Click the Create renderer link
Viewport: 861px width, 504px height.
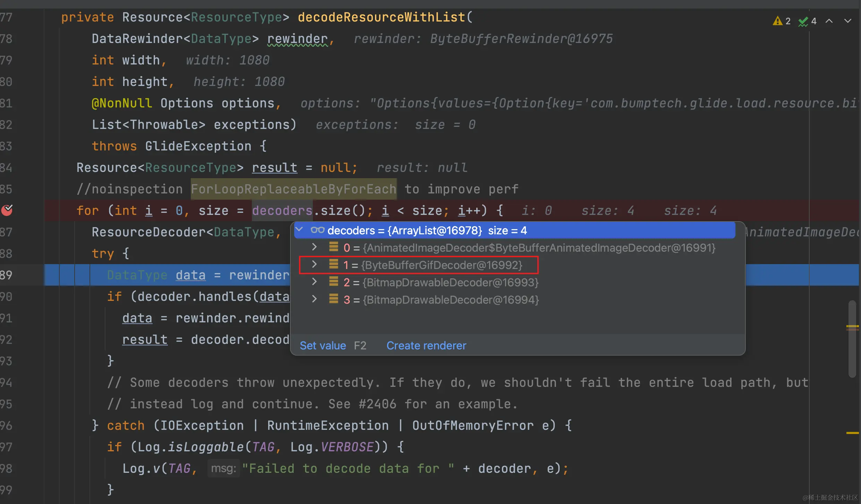click(x=426, y=346)
